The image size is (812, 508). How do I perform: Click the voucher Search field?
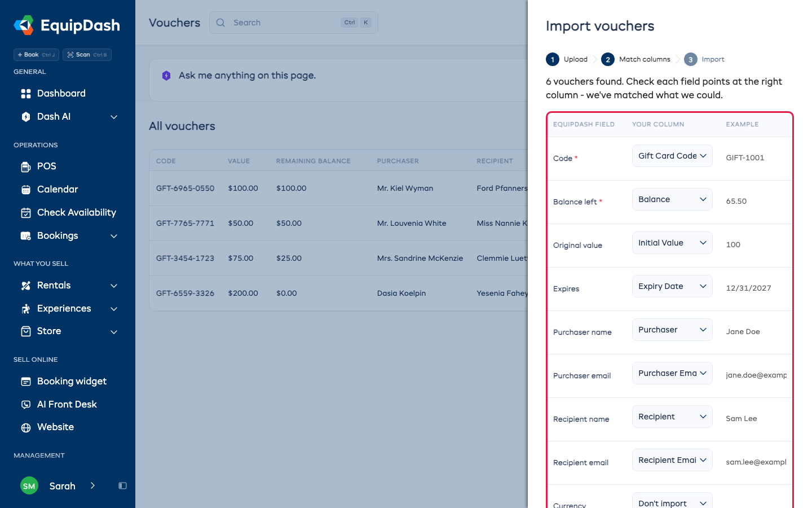pos(294,23)
